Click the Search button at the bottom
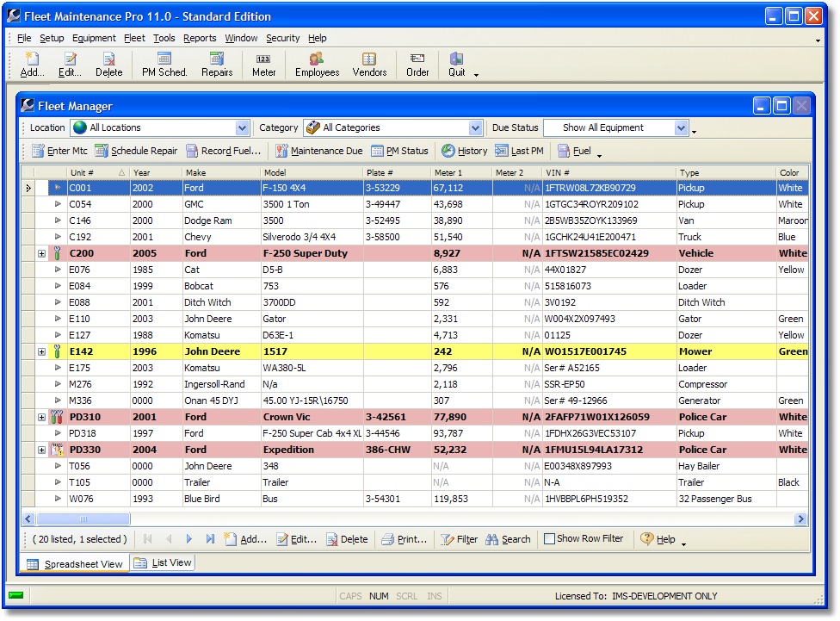Image resolution: width=840 pixels, height=621 pixels. (508, 539)
